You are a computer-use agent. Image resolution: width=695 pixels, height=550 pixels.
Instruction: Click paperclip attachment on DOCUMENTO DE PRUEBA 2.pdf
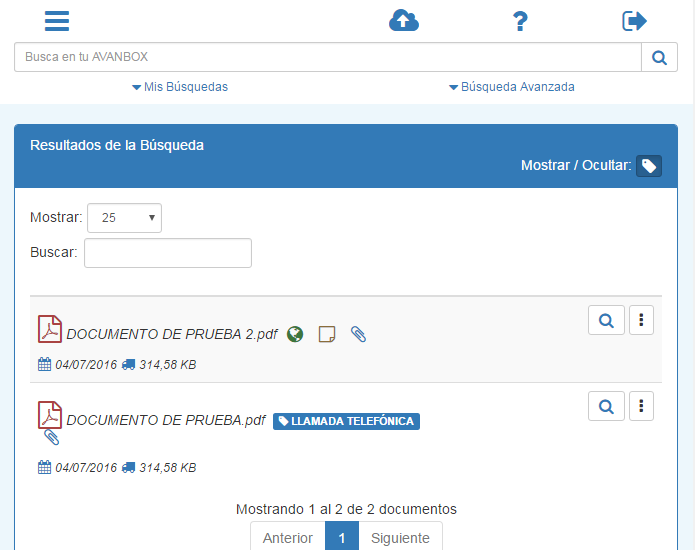coord(358,334)
